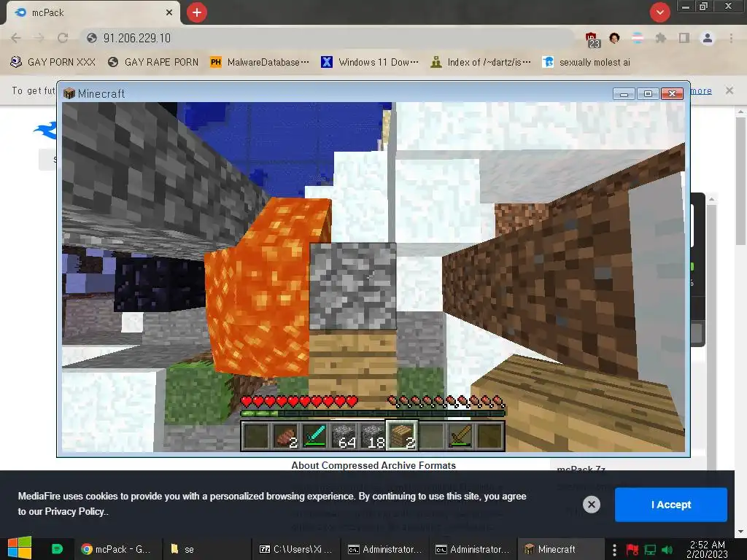
Task: Open the green chat app in taskbar
Action: (x=57, y=549)
